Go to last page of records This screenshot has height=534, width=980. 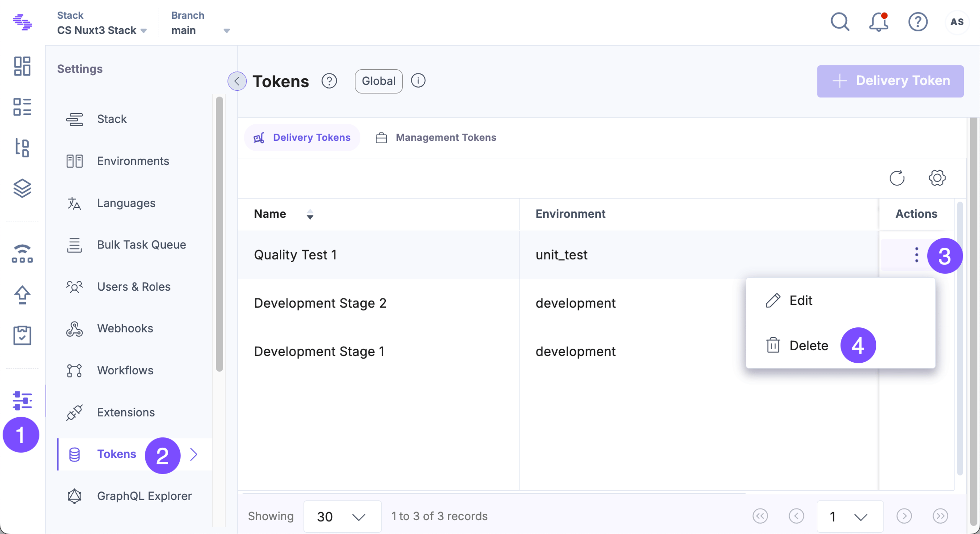pyautogui.click(x=940, y=516)
